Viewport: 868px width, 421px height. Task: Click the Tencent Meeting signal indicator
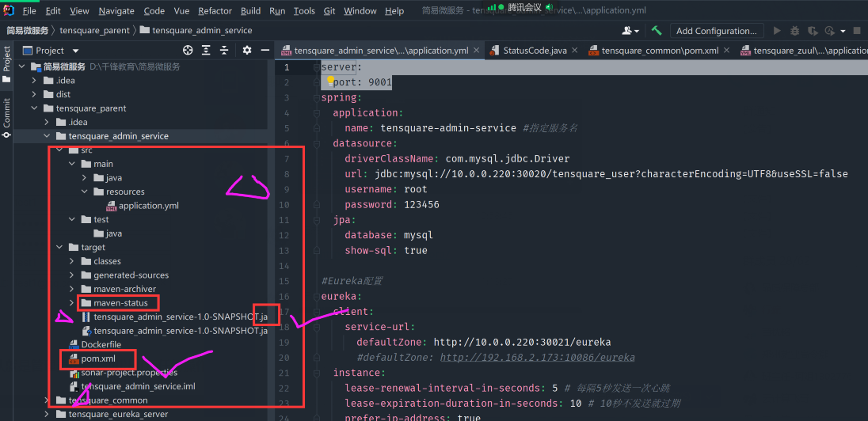point(492,6)
